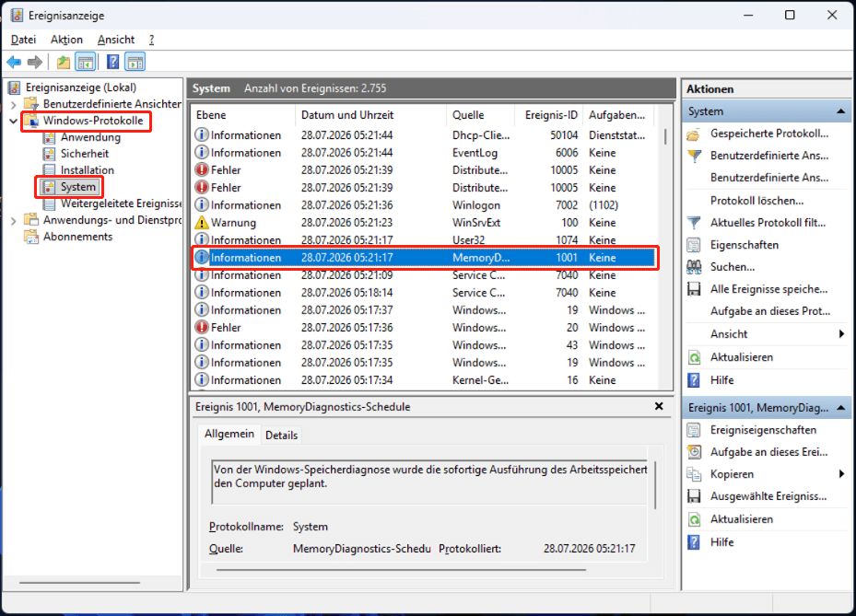Switch to the Details tab
The height and width of the screenshot is (616, 856).
point(281,435)
